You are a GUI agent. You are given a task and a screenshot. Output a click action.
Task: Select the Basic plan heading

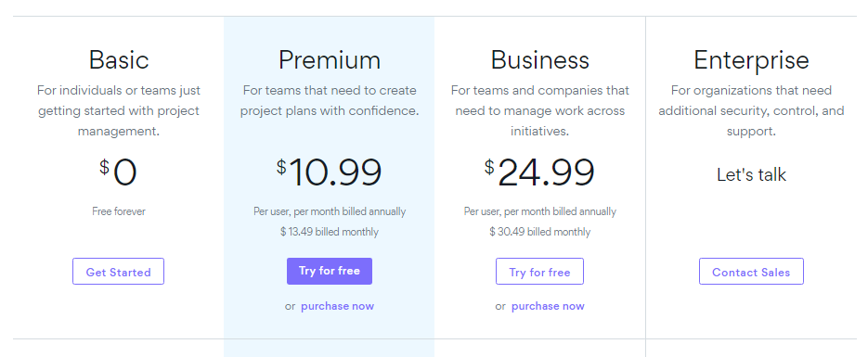pos(119,59)
